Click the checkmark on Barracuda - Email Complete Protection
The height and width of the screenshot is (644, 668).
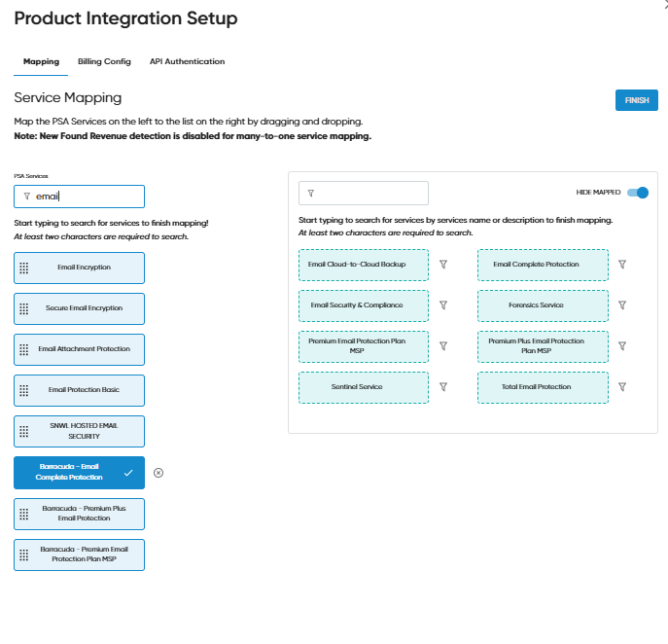coord(128,473)
